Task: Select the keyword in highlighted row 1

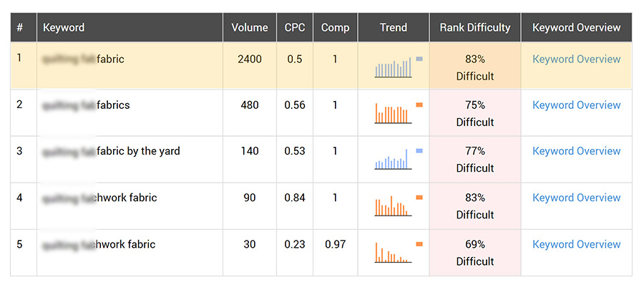Action: coord(84,59)
